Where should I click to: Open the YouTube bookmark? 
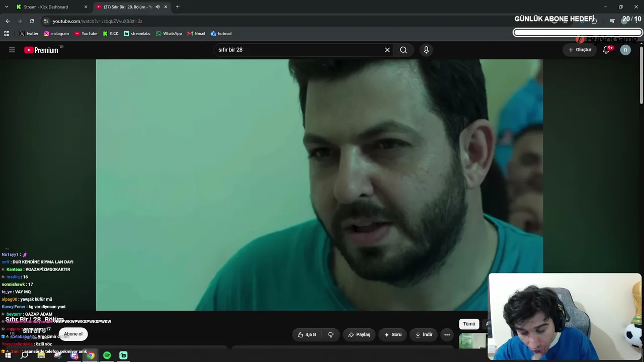pyautogui.click(x=86, y=34)
